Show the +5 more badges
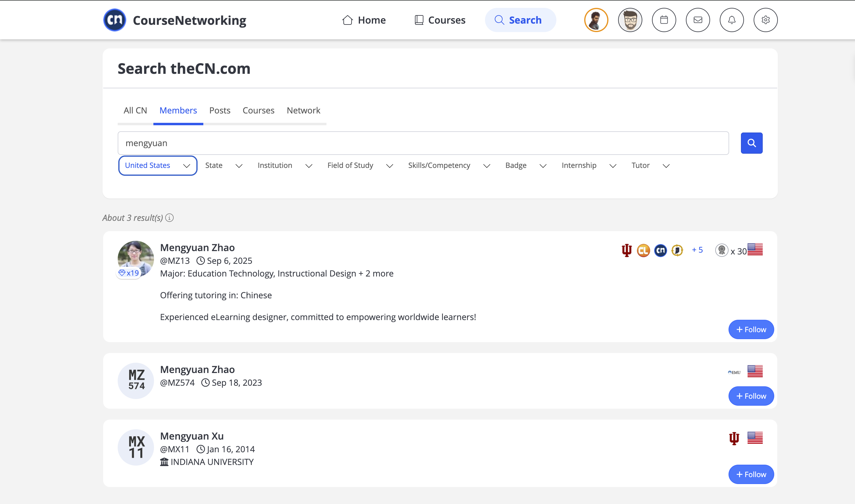This screenshot has height=504, width=855. click(x=697, y=250)
